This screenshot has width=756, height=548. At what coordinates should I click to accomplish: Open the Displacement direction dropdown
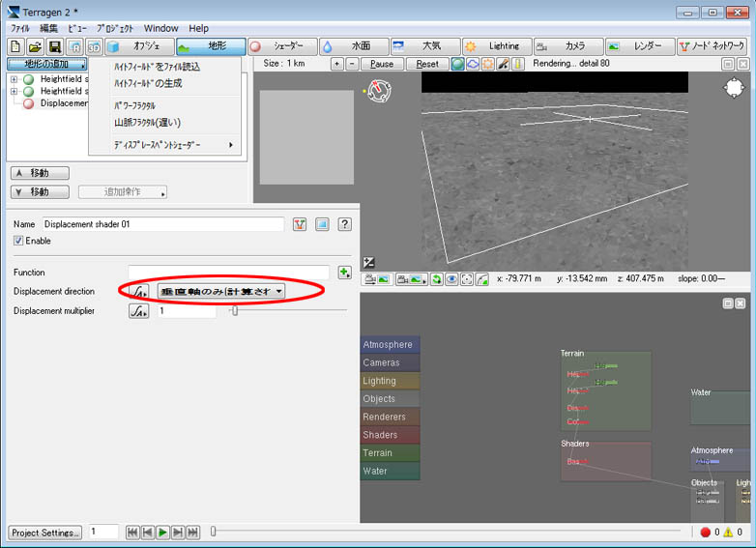pos(220,291)
